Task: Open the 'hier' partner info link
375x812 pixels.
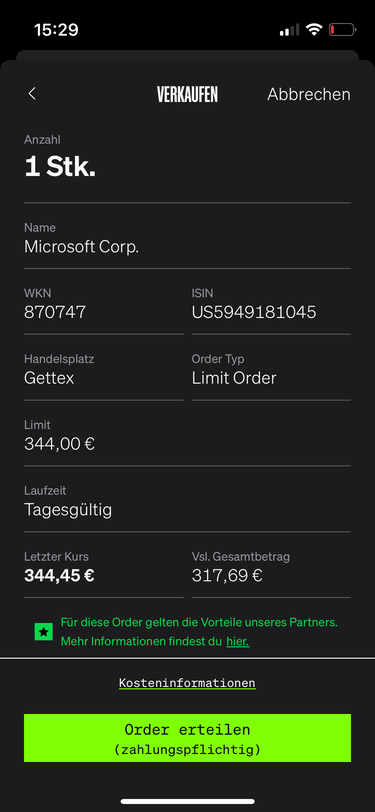Action: click(238, 642)
